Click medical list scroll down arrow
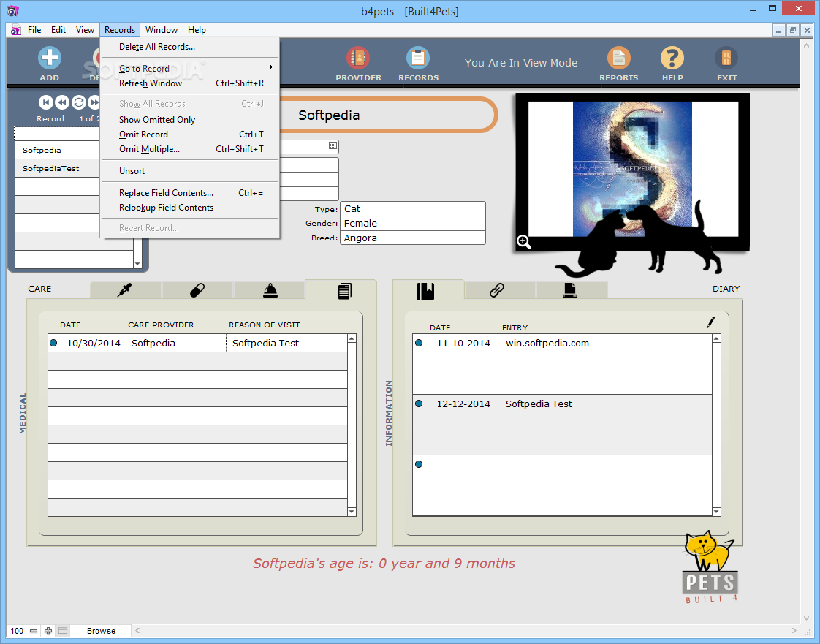 pos(352,512)
